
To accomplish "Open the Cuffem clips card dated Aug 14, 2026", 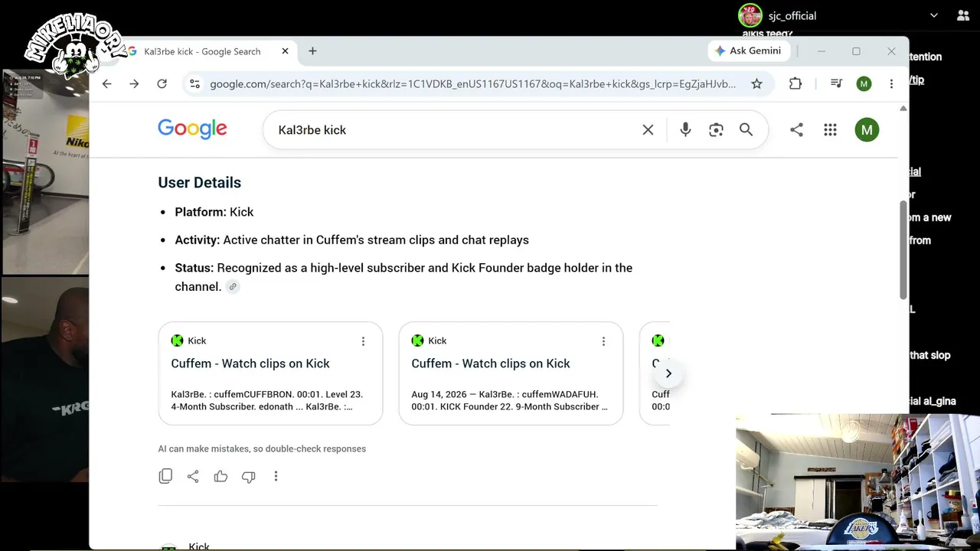I will (511, 373).
